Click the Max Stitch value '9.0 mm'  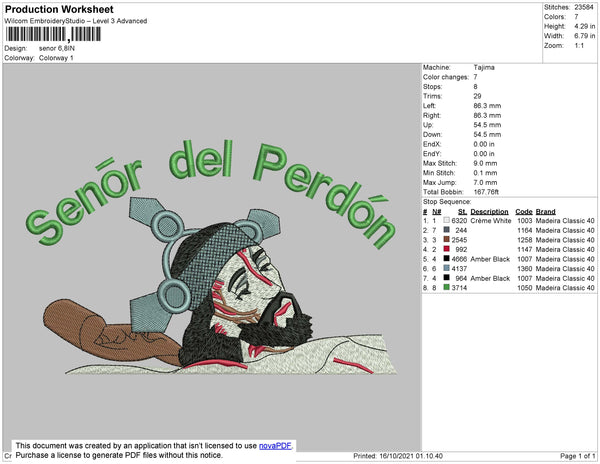pyautogui.click(x=486, y=163)
